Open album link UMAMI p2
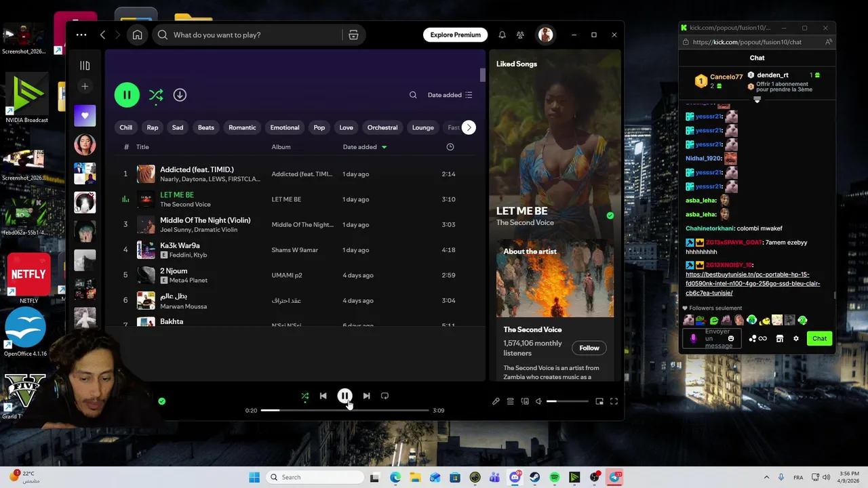This screenshot has width=868, height=488. point(287,275)
